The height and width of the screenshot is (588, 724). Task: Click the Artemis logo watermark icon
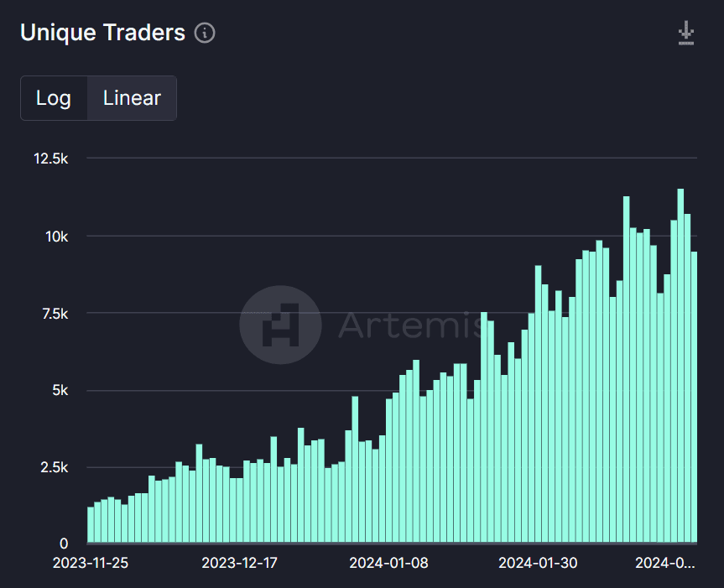coord(280,325)
